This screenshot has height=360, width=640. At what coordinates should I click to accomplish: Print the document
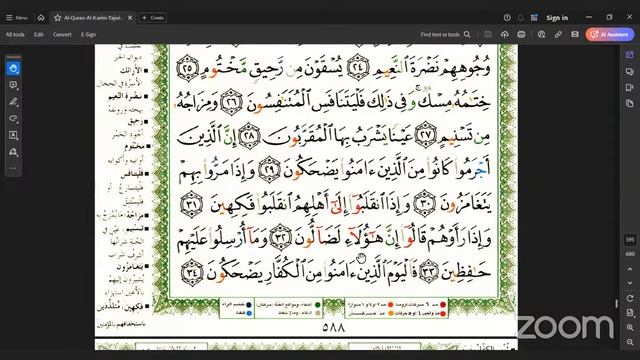tap(521, 35)
